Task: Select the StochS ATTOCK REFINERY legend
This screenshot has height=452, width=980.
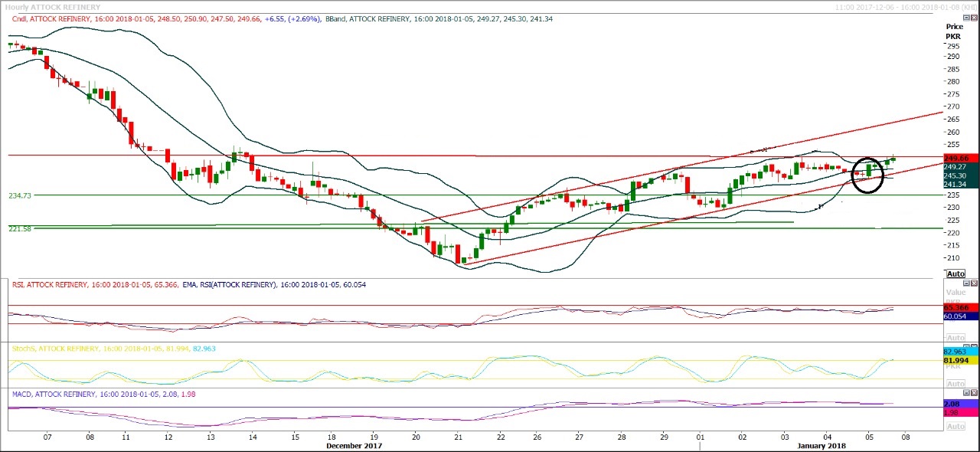Action: 113,349
